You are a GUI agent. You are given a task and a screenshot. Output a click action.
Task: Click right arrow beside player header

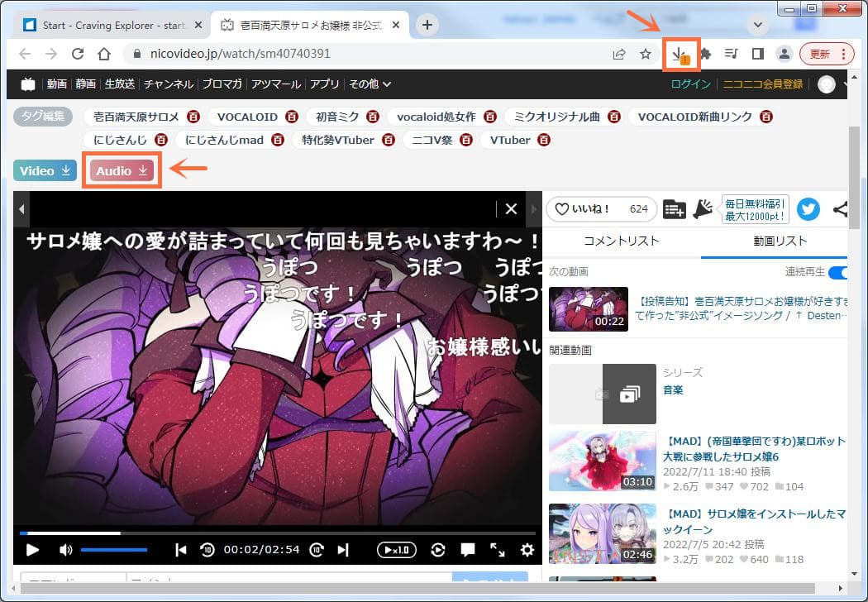(534, 209)
